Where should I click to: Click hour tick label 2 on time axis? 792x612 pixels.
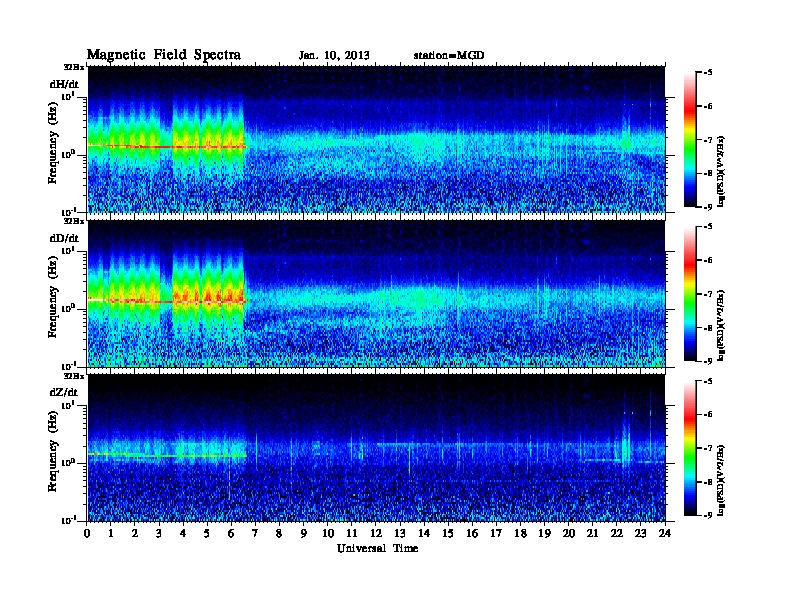point(135,534)
